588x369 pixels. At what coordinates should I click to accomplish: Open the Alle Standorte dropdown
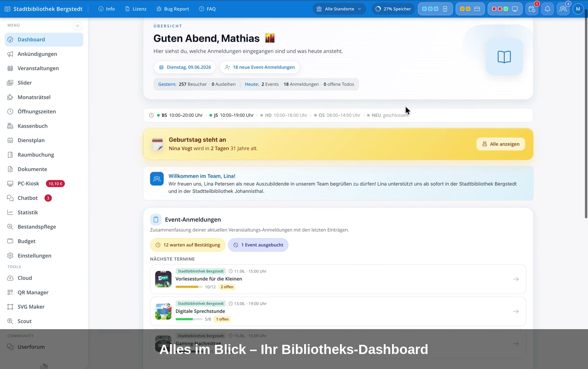[x=339, y=9]
